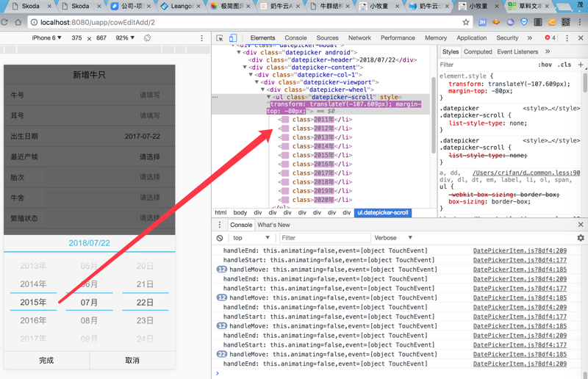
Task: Click the device height 667 field
Action: 101,38
